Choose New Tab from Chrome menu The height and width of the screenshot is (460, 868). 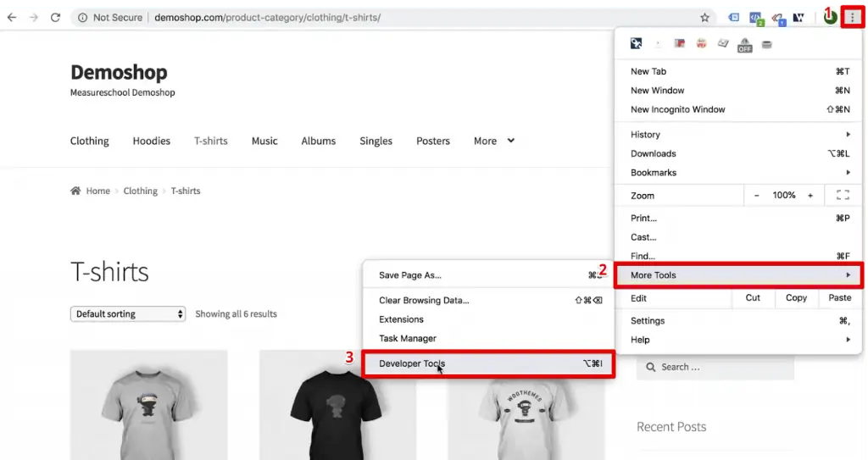point(738,71)
